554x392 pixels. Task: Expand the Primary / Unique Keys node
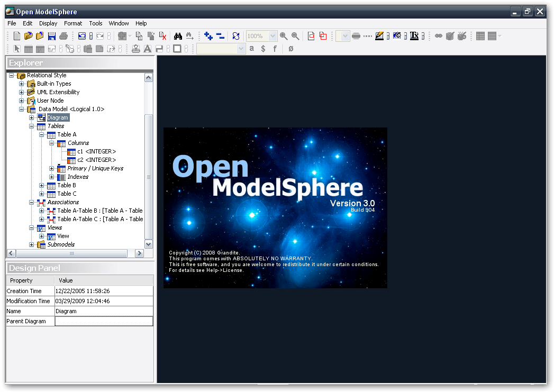click(x=52, y=169)
